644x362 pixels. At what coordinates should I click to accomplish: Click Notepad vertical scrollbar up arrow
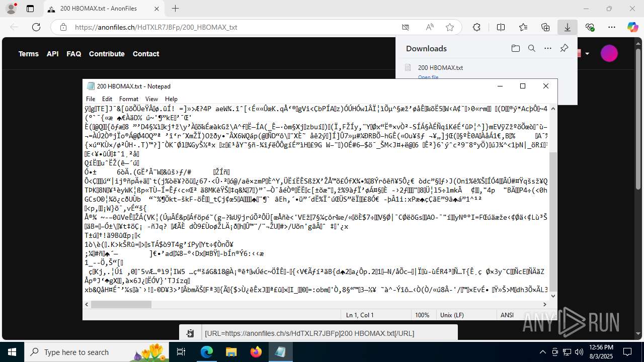point(553,109)
